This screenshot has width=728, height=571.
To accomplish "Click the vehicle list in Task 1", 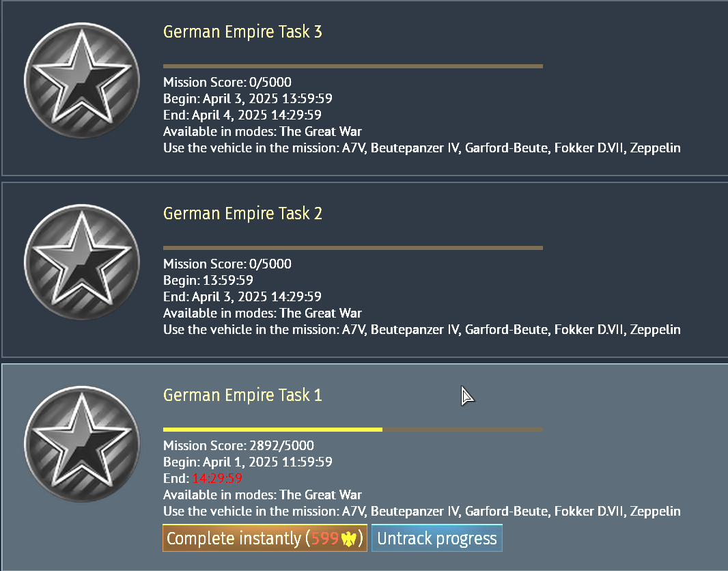I will point(511,512).
